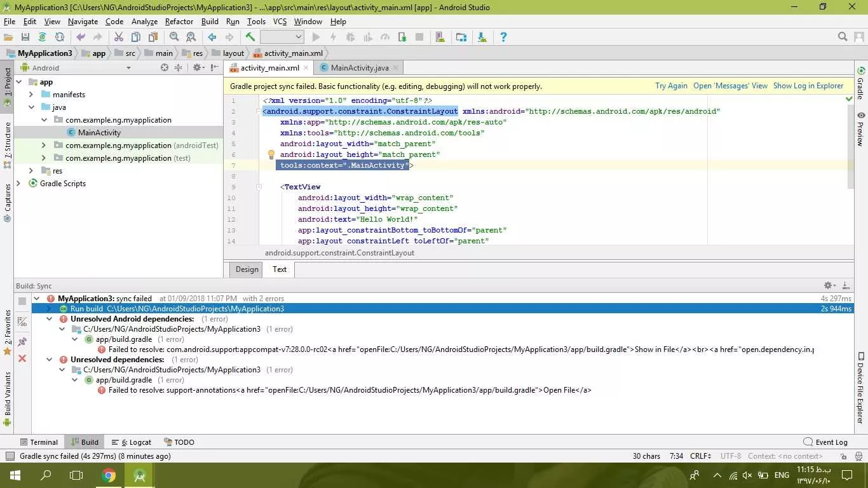The height and width of the screenshot is (488, 868).
Task: Open the 6: Logcat tool window
Action: click(132, 442)
